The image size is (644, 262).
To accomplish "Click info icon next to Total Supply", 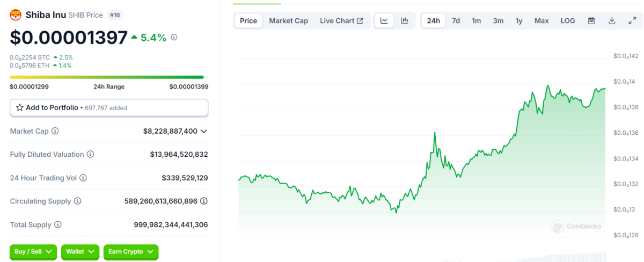I will (x=58, y=225).
